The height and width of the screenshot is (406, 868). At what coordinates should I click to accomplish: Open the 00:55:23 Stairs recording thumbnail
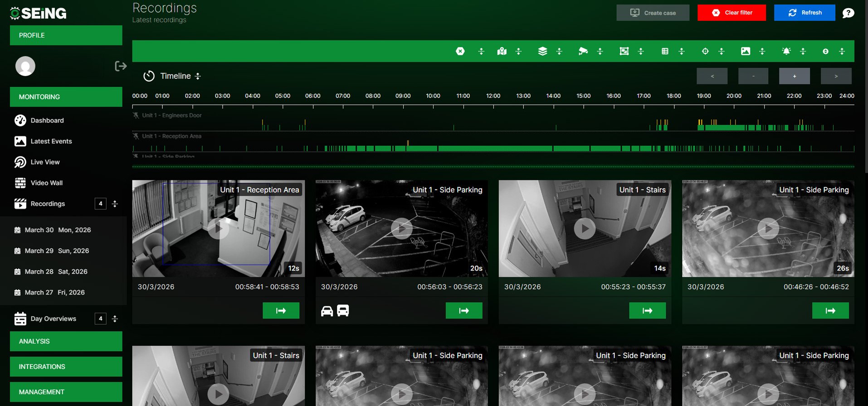pos(585,229)
